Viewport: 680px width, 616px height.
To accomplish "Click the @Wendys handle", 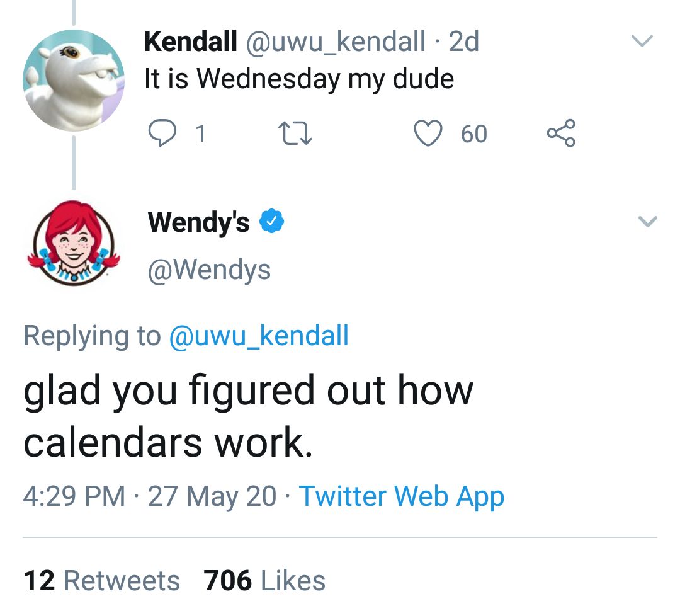I will tap(209, 270).
